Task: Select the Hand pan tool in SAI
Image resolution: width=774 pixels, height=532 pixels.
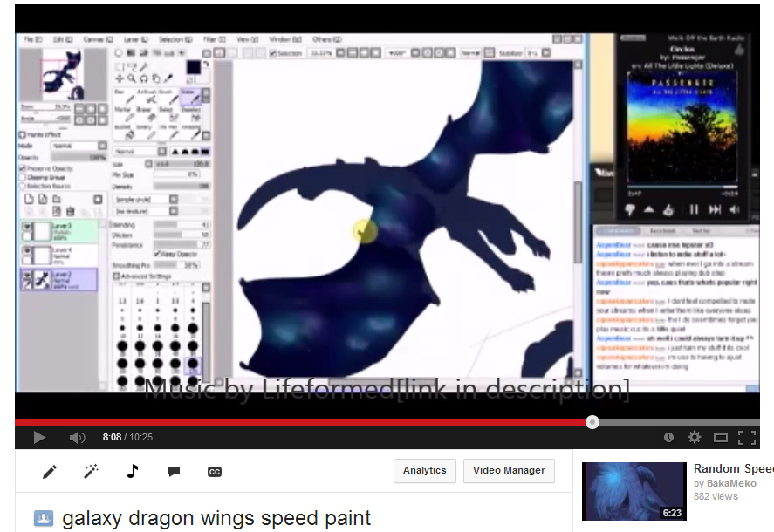Action: click(x=156, y=78)
